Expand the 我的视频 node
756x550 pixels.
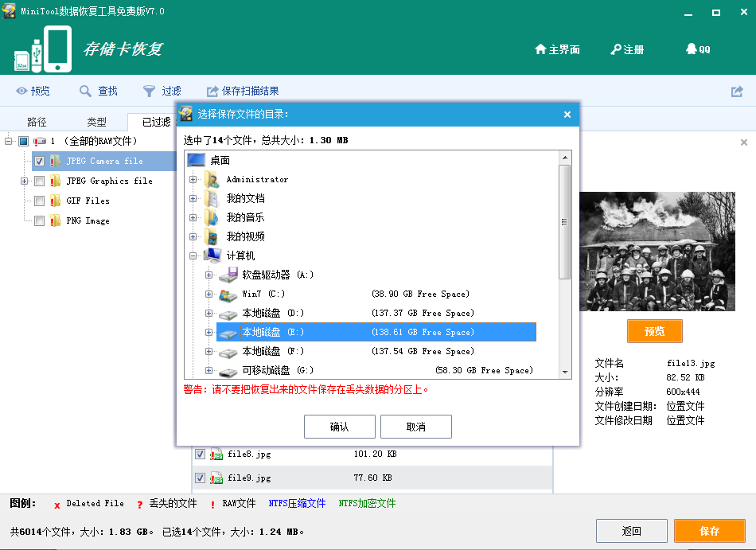click(193, 236)
